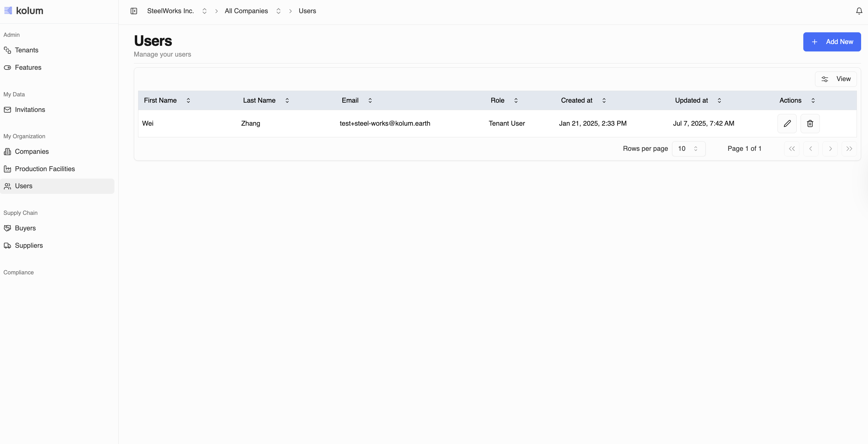Click Add New user button
Viewport: 868px width, 444px height.
tap(831, 42)
